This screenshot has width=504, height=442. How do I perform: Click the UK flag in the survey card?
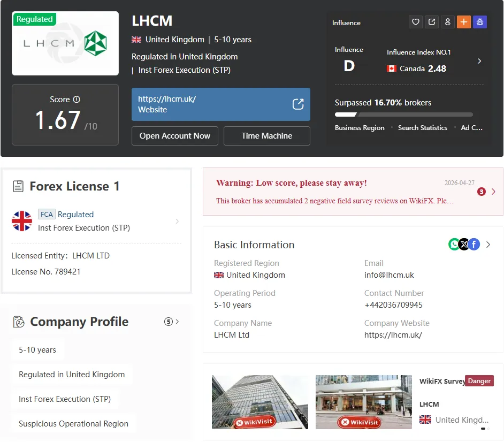425,420
